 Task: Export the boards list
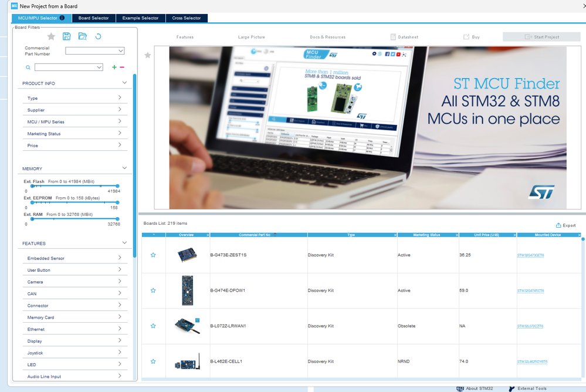coord(566,225)
